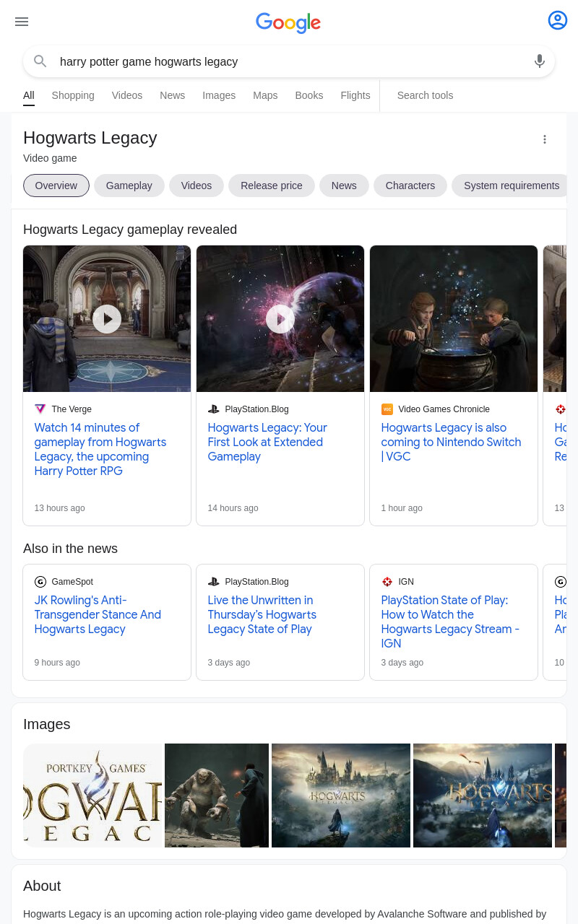Open the user account profile icon

click(x=558, y=20)
